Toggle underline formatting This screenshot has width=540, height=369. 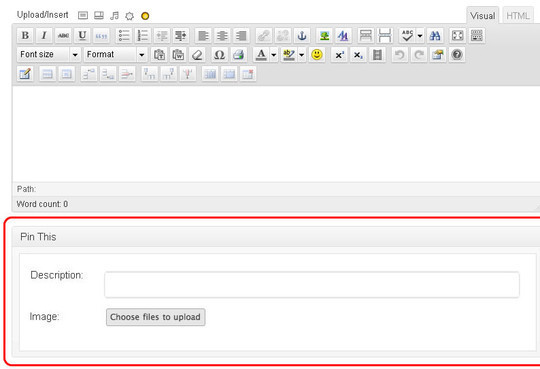[x=82, y=35]
